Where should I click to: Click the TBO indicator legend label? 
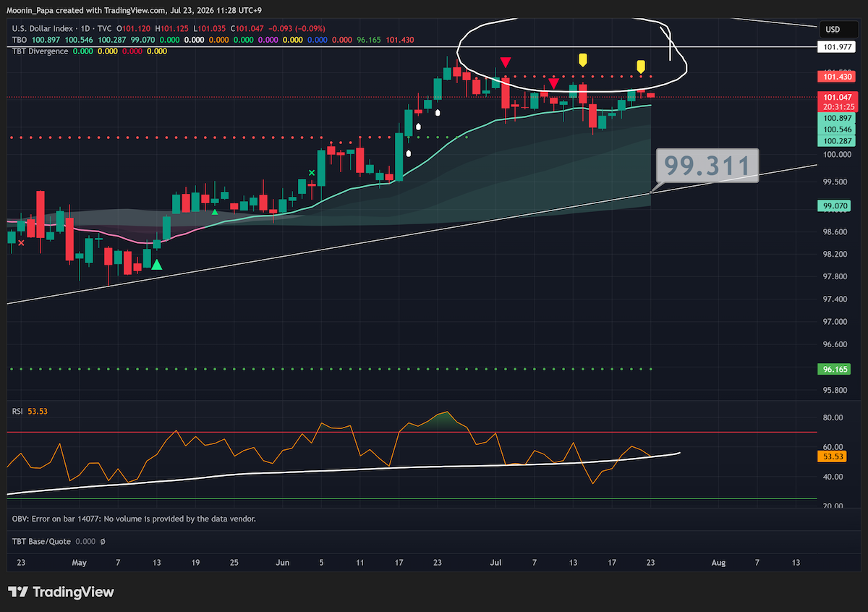click(19, 40)
